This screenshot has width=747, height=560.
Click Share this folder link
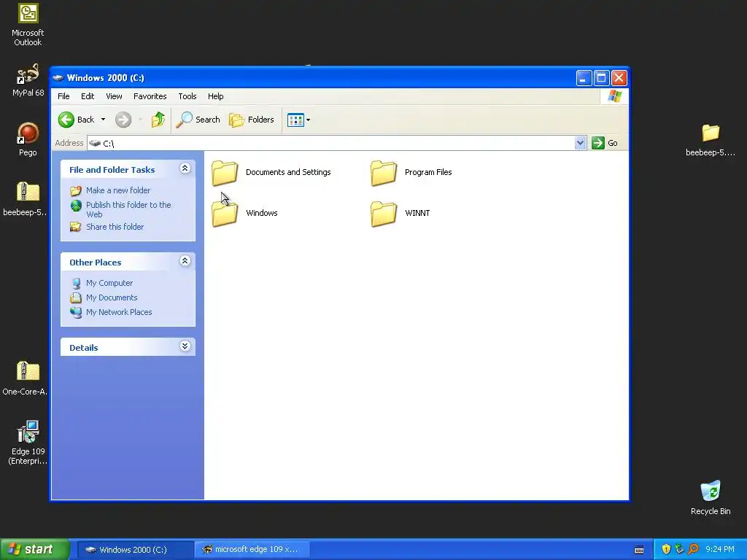115,227
